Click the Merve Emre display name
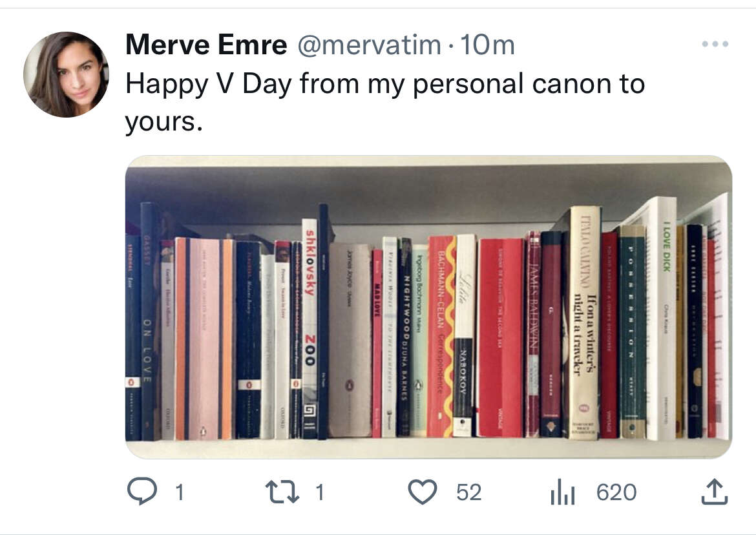Viewport: 756px width, 535px height. point(206,45)
